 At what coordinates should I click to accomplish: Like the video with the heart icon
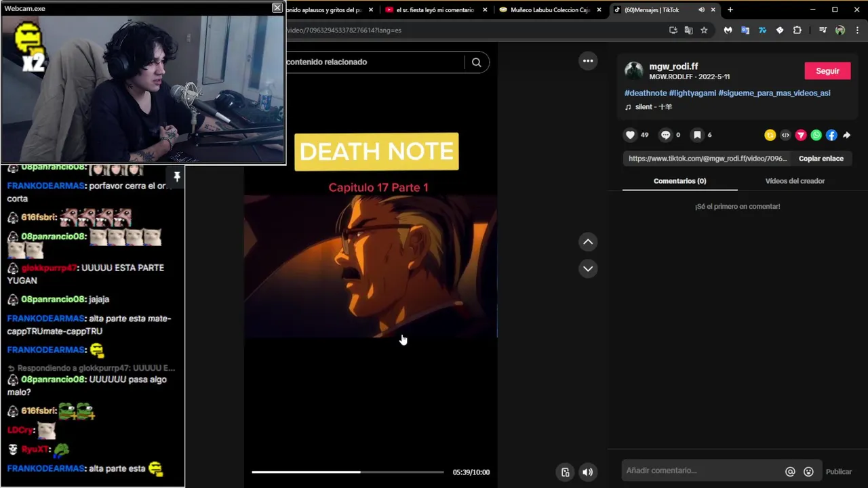click(630, 135)
